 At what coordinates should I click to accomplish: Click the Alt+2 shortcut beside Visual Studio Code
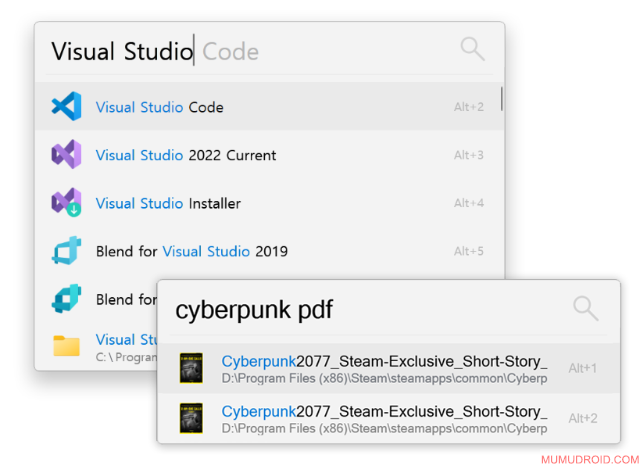point(469,107)
